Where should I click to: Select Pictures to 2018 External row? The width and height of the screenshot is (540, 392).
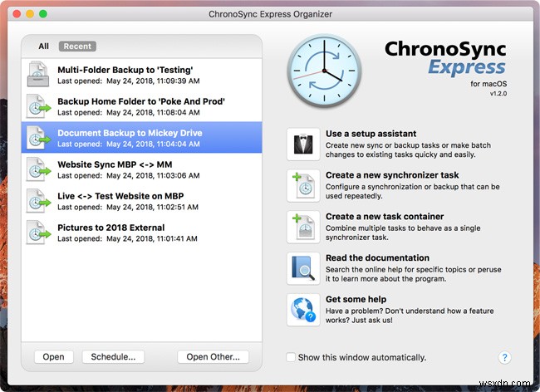click(x=141, y=233)
